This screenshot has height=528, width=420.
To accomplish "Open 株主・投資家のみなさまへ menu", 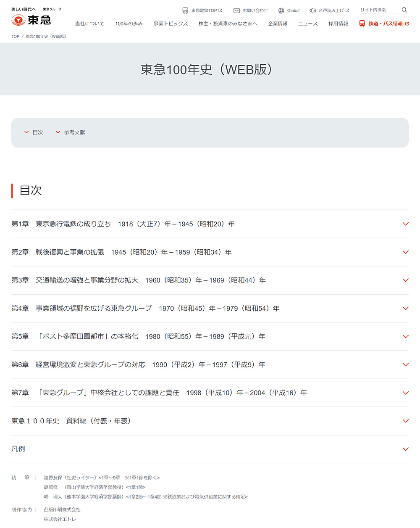I will click(x=228, y=24).
